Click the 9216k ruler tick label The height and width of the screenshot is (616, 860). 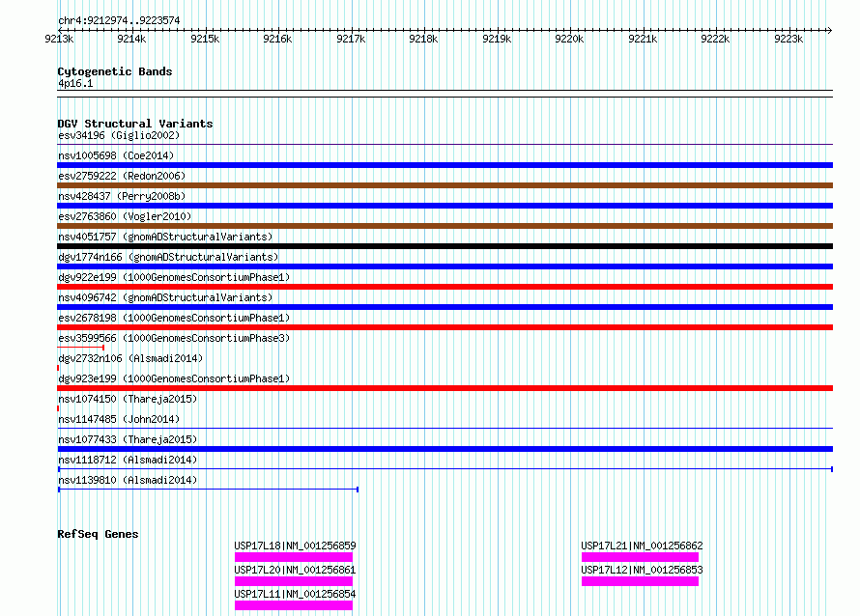pos(277,39)
